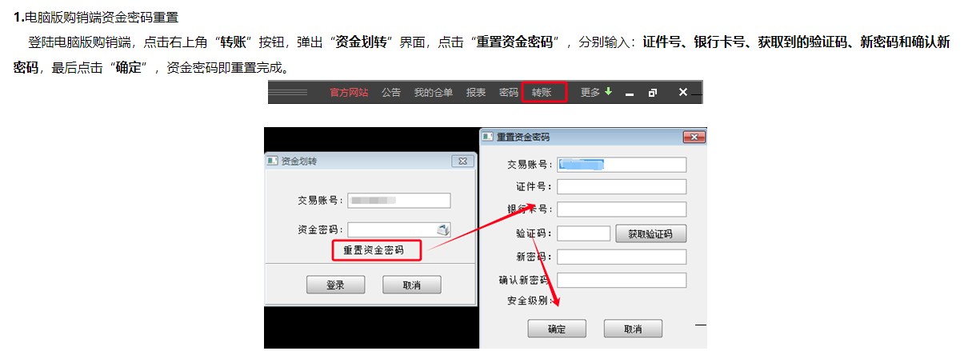Click the 安全级别 label
The image size is (980, 351).
click(x=530, y=301)
